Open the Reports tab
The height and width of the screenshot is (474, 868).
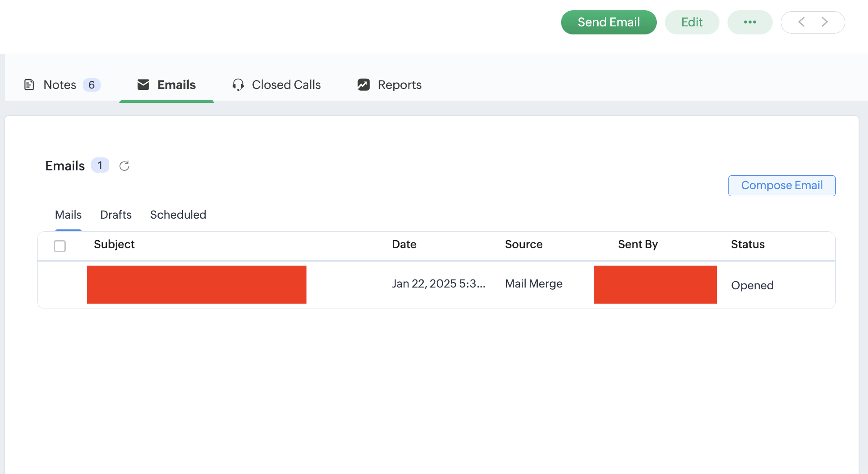coord(389,85)
